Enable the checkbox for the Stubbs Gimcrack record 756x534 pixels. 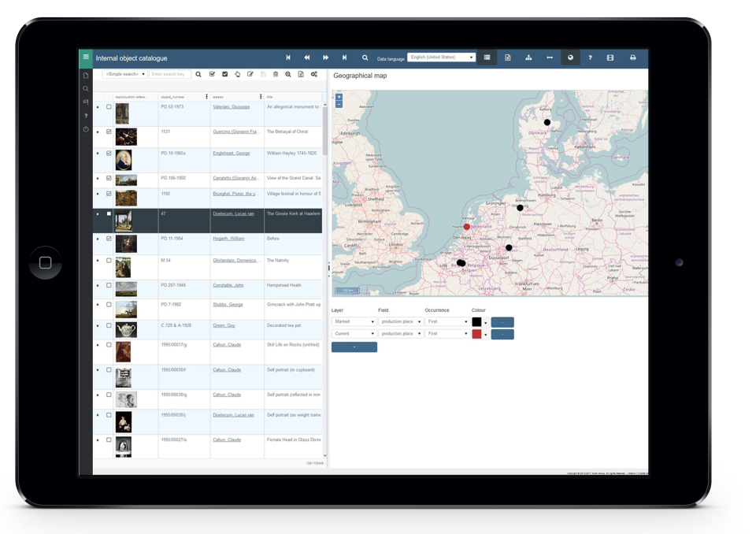pyautogui.click(x=109, y=306)
